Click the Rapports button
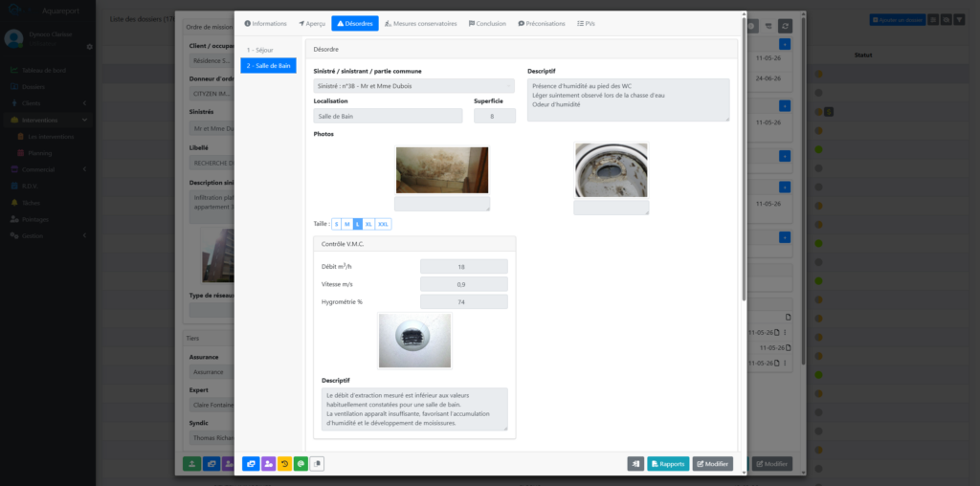This screenshot has width=980, height=486. (x=668, y=463)
